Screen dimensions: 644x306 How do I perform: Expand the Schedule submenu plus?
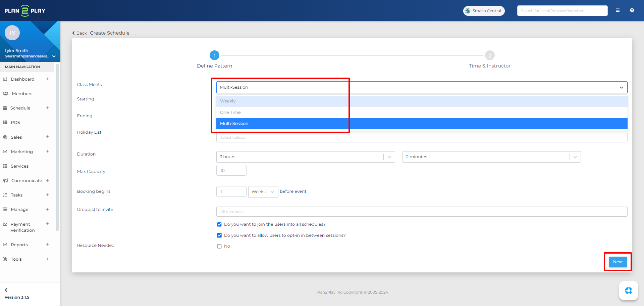[47, 108]
